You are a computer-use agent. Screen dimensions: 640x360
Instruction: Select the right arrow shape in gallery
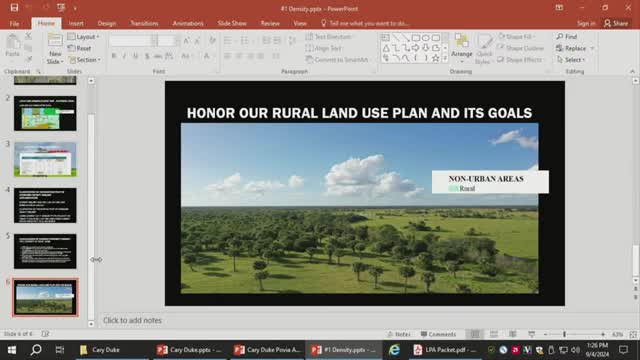416,48
